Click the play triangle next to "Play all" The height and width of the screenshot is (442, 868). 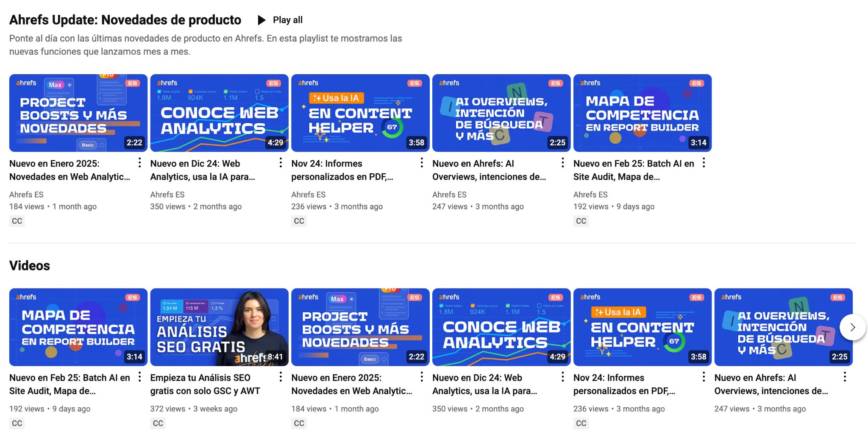click(261, 20)
